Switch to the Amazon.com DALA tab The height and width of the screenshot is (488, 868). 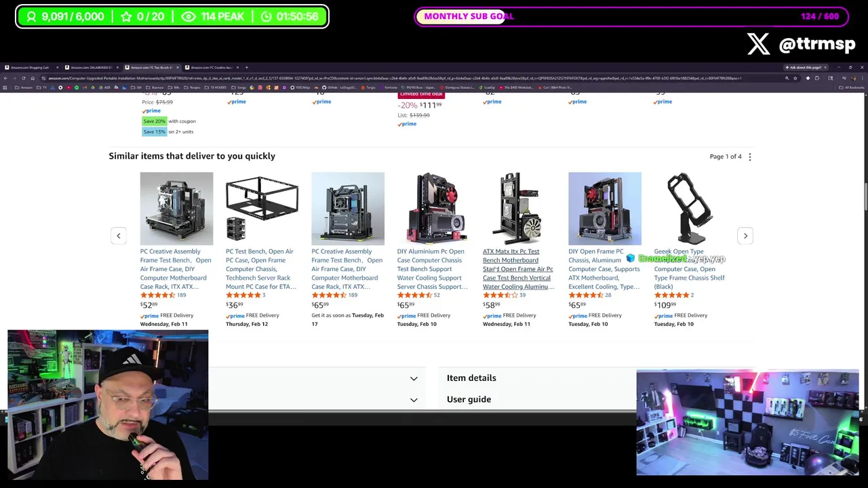click(x=90, y=67)
